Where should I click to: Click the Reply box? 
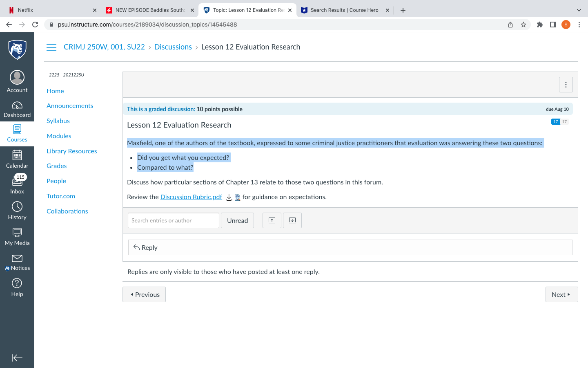pos(350,247)
